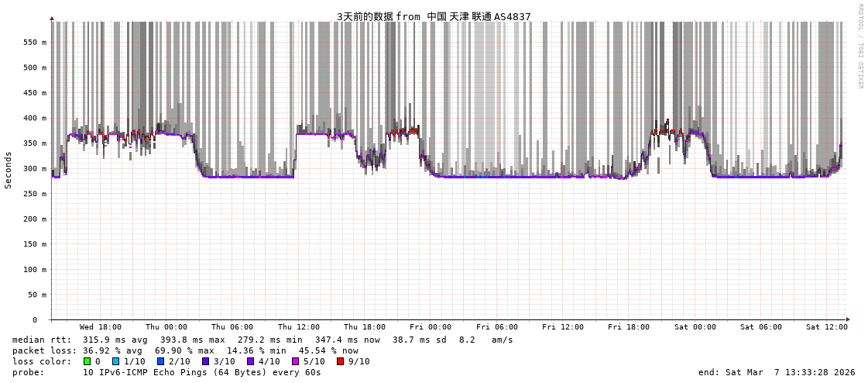Click the median rtt statistics label

coord(42,340)
